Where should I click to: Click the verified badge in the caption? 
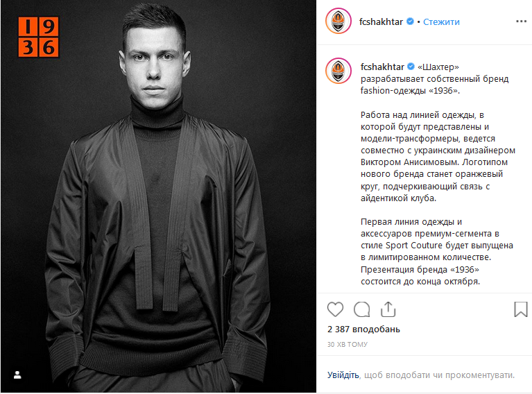[x=411, y=66]
